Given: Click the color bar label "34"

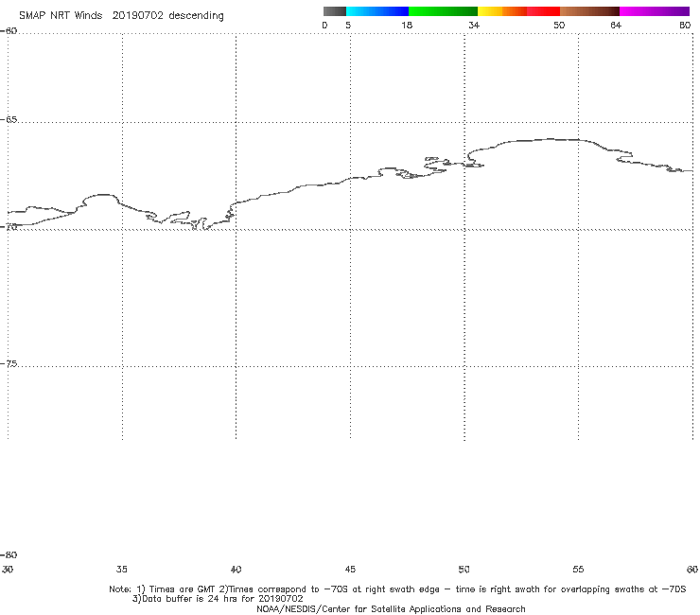Looking at the screenshot, I should (x=473, y=25).
